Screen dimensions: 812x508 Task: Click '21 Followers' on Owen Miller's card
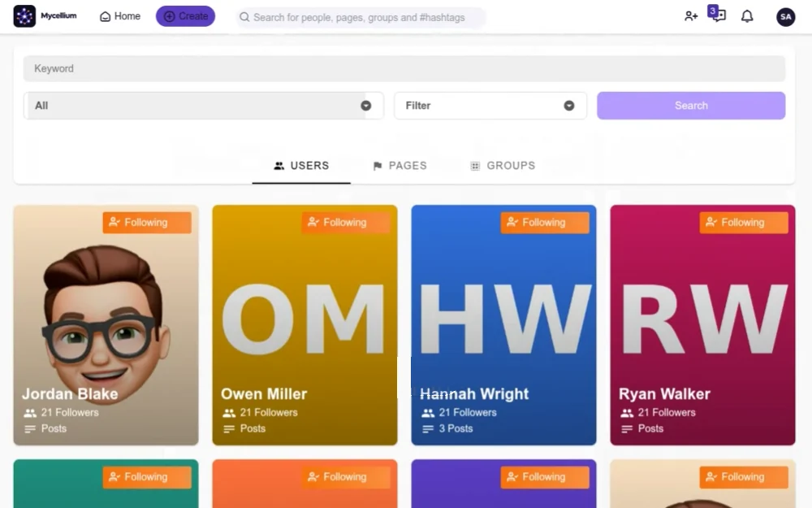pyautogui.click(x=269, y=413)
